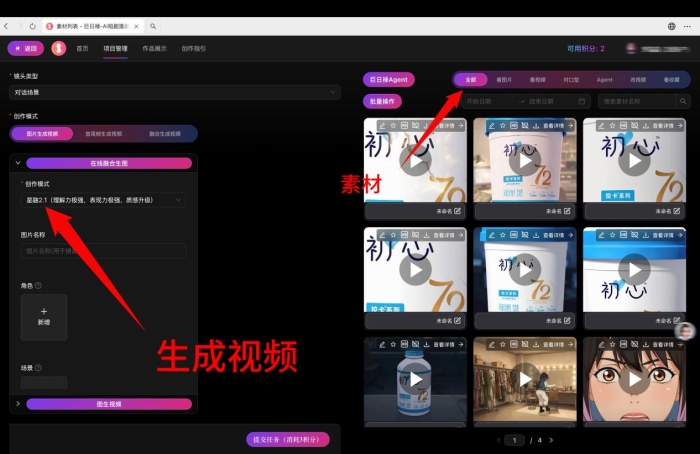
Task: Click the star favorite icon on first video
Action: pos(394,126)
